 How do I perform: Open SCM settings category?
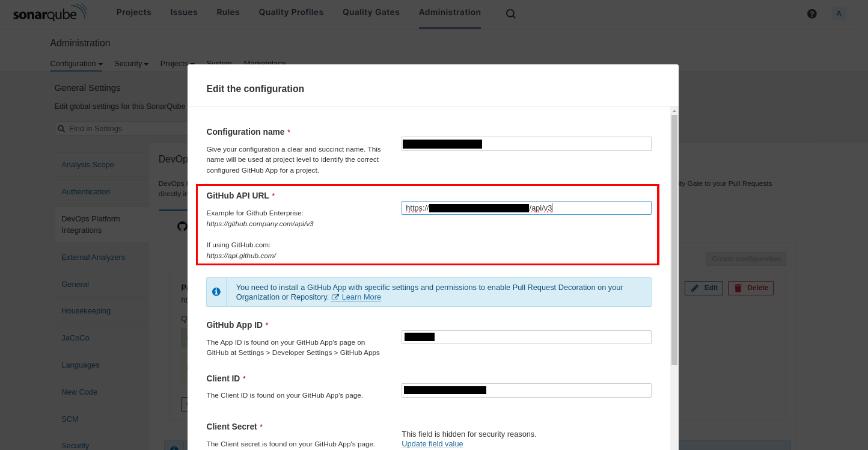[70, 419]
